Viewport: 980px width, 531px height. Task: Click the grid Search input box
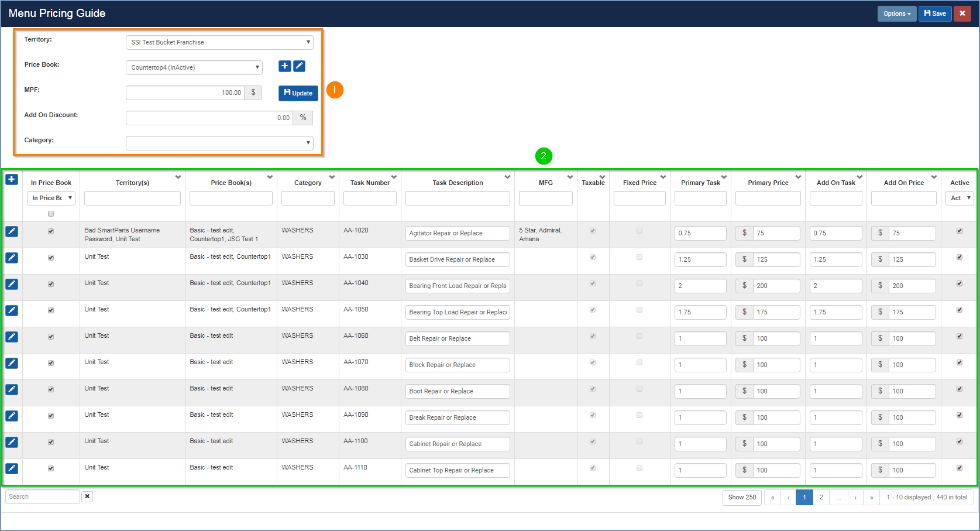[x=43, y=496]
